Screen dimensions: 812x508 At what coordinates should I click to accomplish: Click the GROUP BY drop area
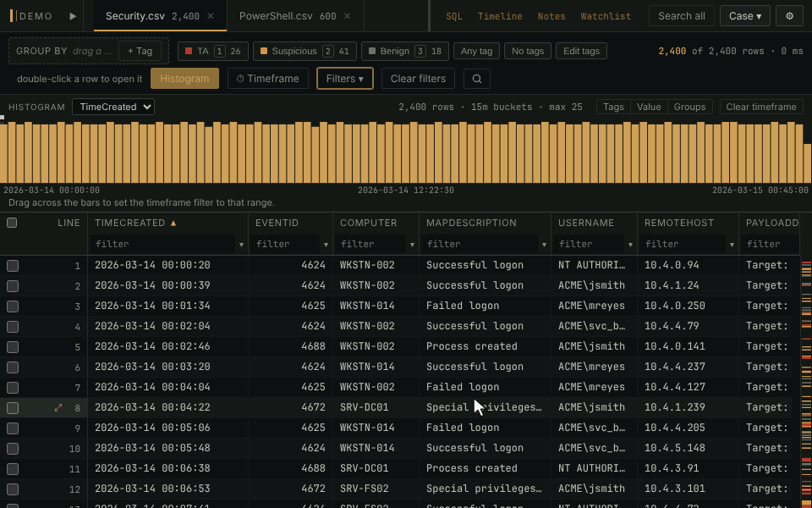[x=89, y=51]
